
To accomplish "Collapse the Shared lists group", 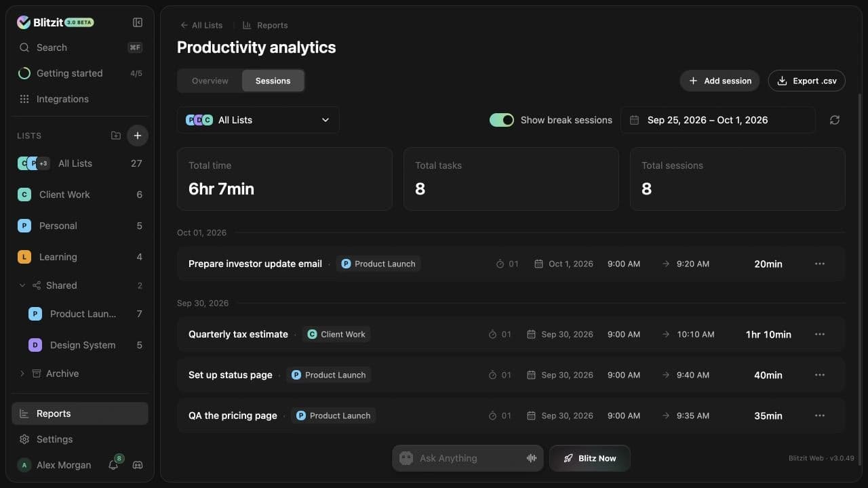I will tap(22, 285).
